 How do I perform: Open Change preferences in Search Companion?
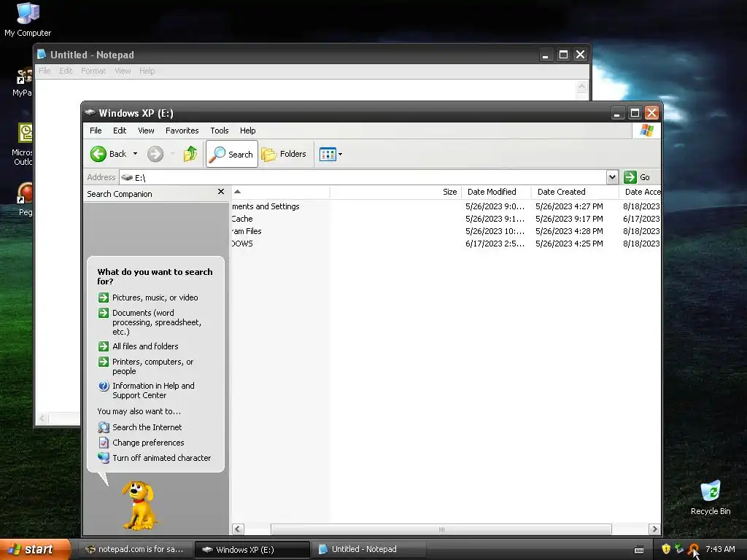[148, 443]
